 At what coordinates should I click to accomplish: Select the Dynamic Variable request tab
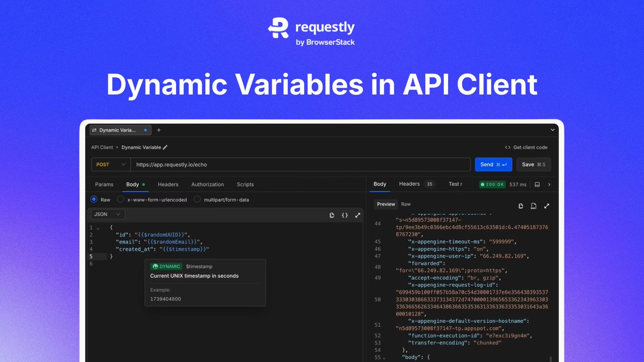click(121, 130)
